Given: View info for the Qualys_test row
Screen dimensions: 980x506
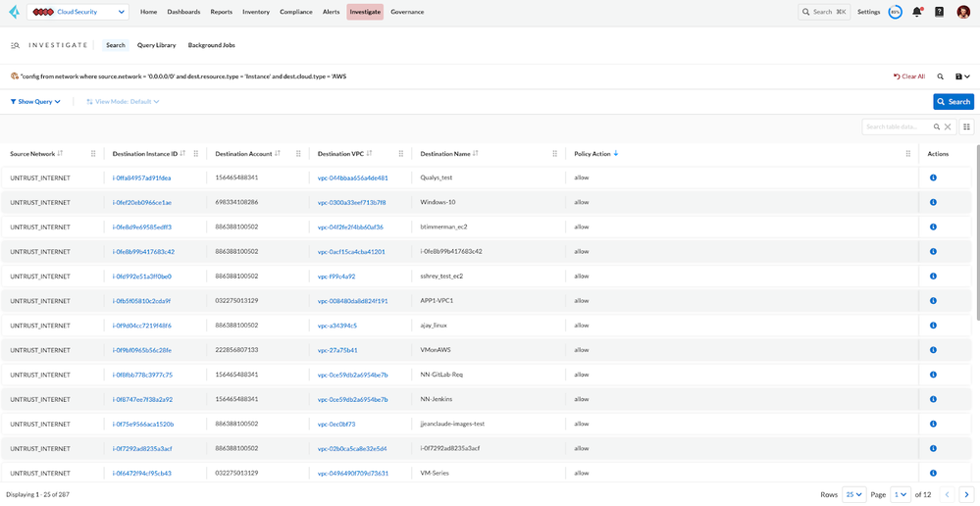Looking at the screenshot, I should pos(933,177).
